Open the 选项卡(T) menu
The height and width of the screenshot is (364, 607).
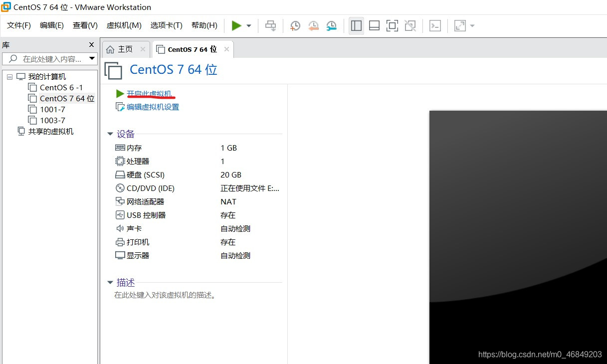[x=167, y=25]
